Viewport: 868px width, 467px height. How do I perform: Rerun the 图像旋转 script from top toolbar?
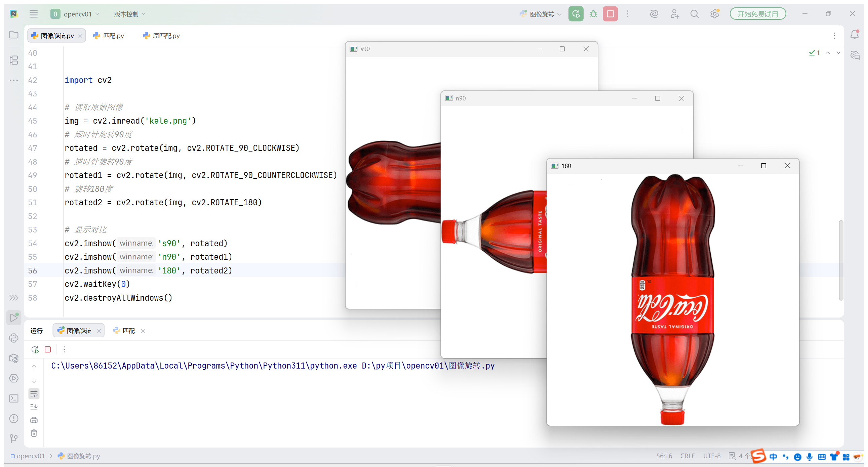pos(576,14)
